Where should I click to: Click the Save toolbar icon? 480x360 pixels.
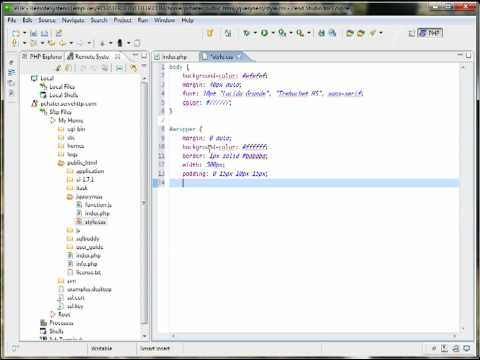click(34, 33)
